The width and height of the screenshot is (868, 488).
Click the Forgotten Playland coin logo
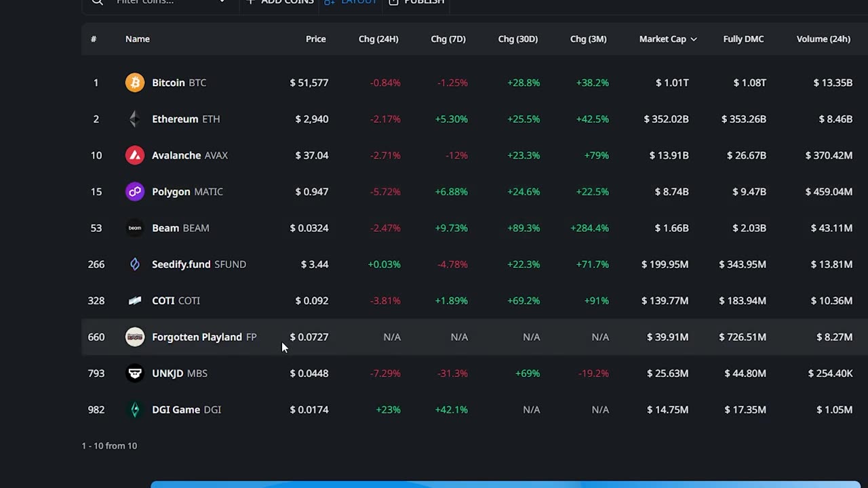click(x=135, y=337)
